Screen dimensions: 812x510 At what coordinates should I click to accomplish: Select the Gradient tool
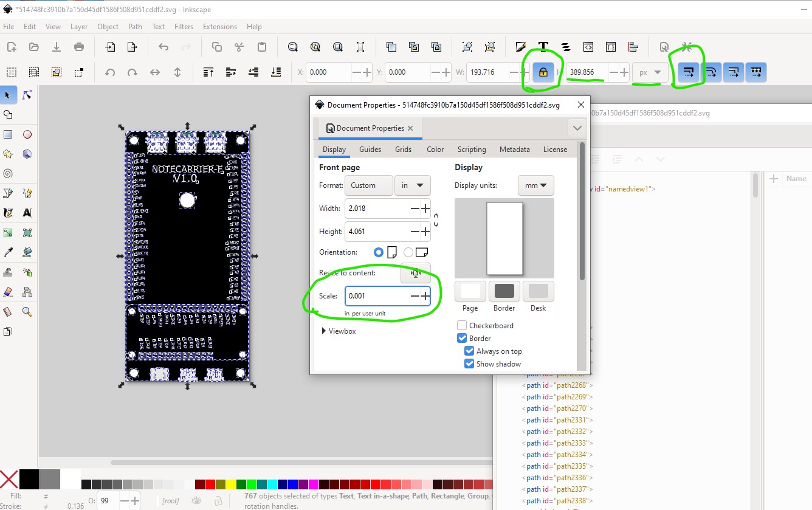(x=8, y=233)
